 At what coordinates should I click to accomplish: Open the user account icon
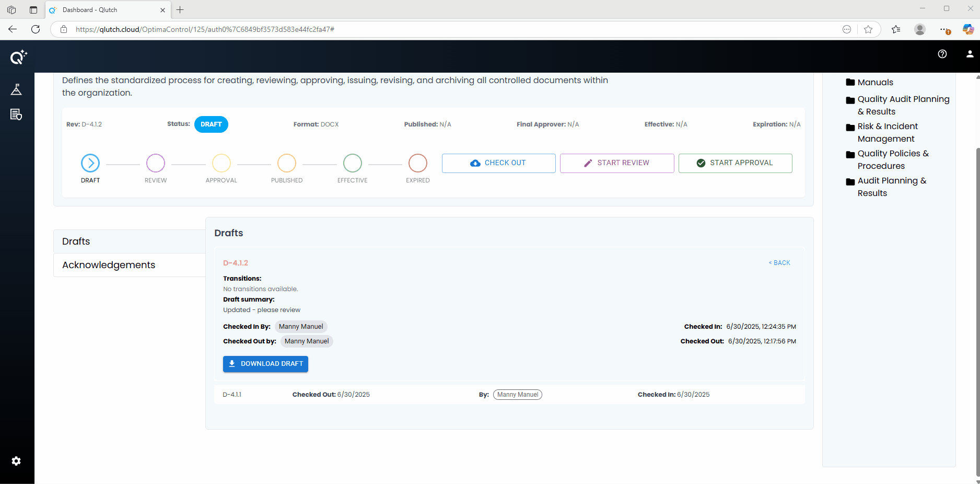click(x=970, y=54)
